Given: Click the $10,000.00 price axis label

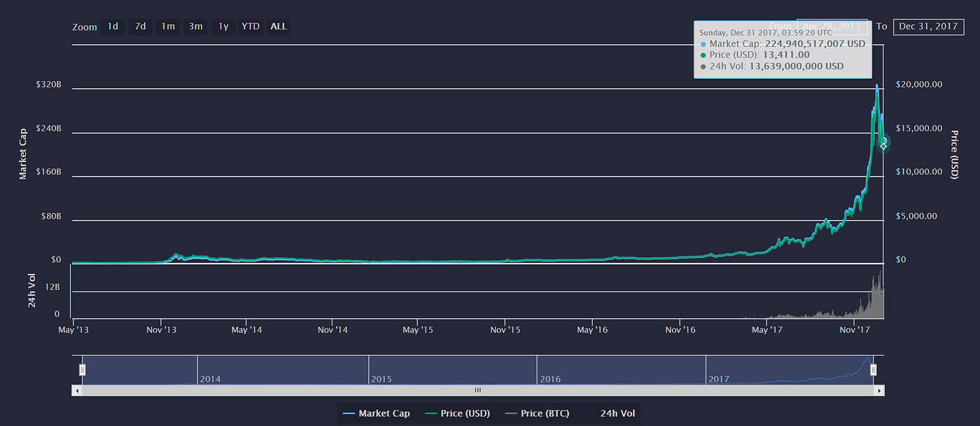Looking at the screenshot, I should click(x=919, y=172).
